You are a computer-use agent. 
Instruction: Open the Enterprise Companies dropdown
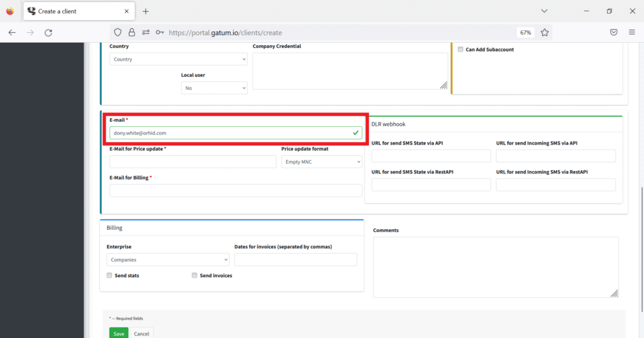168,259
